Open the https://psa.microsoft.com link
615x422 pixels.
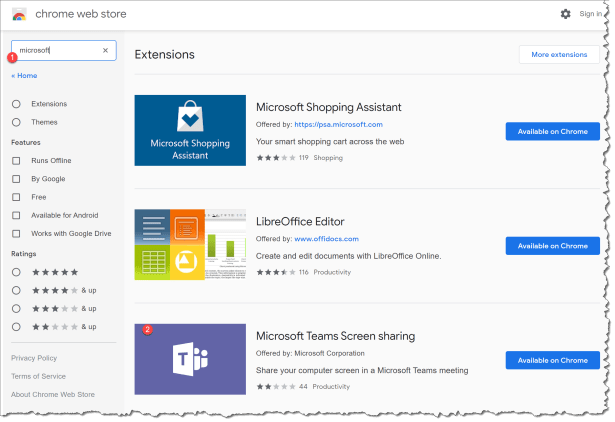[x=338, y=124]
